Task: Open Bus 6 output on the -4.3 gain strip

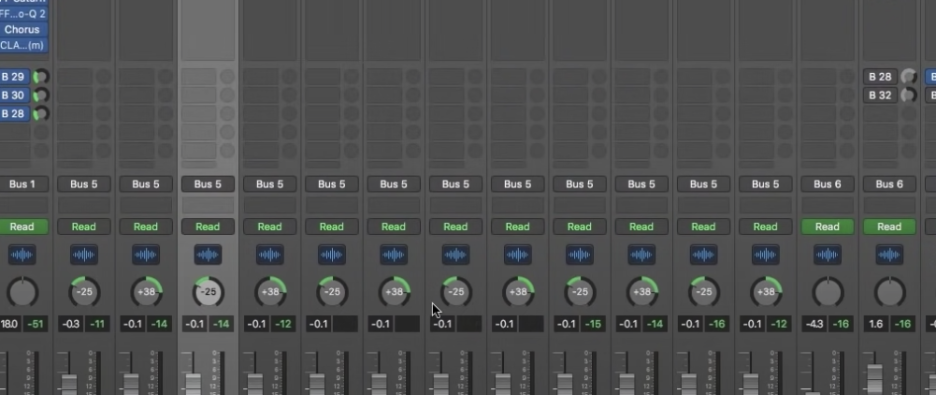Action: pos(827,184)
